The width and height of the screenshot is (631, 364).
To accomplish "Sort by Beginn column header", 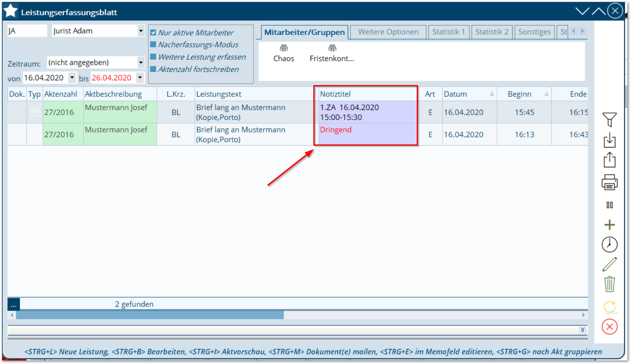I will [524, 94].
